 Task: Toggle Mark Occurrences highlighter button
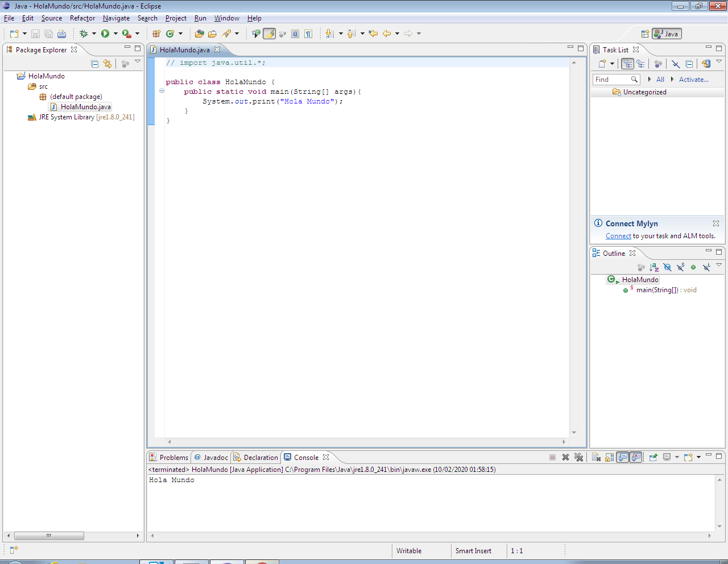(270, 34)
